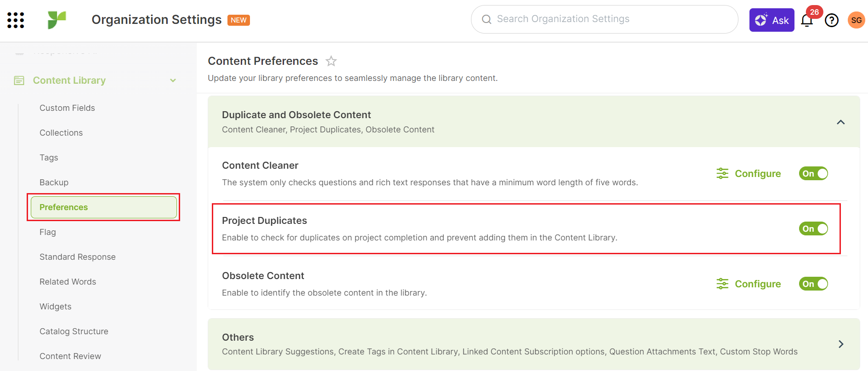The width and height of the screenshot is (868, 371).
Task: Disable the Project Duplicates toggle
Action: 813,229
